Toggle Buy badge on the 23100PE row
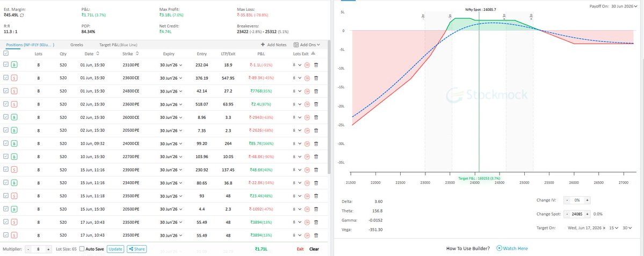Image resolution: width=644 pixels, height=256 pixels. coord(14,65)
